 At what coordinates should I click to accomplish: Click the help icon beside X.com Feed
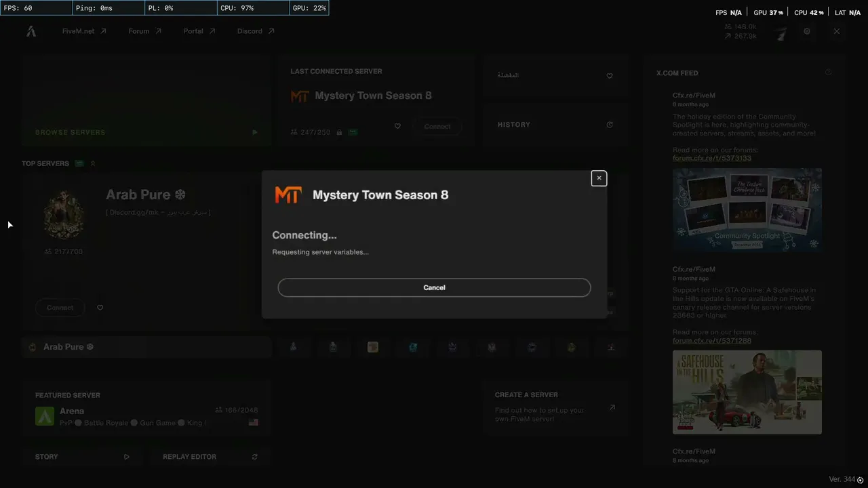click(829, 73)
